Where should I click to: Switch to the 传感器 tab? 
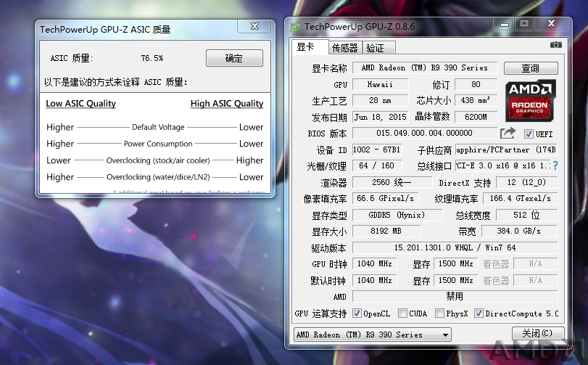(x=344, y=48)
